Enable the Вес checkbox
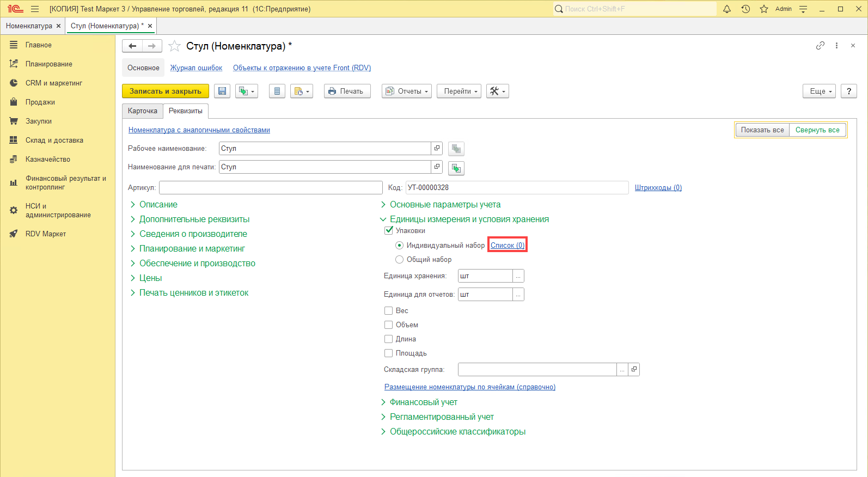868x477 pixels. pyautogui.click(x=389, y=311)
